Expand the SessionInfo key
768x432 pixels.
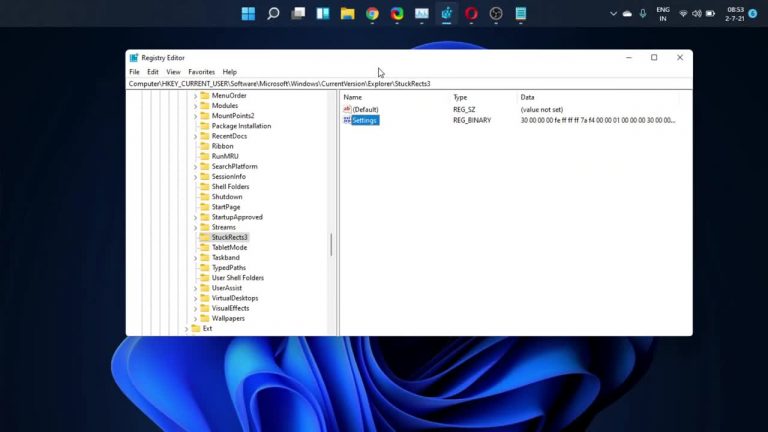(x=195, y=177)
